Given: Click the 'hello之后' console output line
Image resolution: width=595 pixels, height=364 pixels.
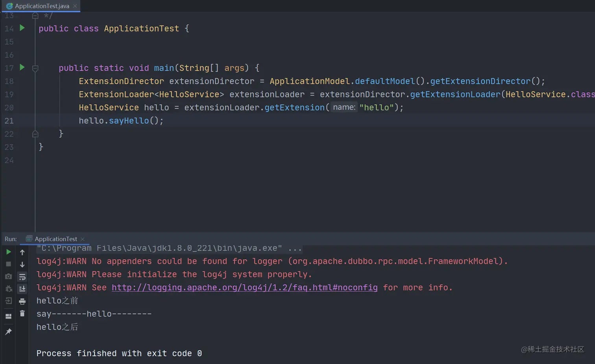Looking at the screenshot, I should (57, 327).
